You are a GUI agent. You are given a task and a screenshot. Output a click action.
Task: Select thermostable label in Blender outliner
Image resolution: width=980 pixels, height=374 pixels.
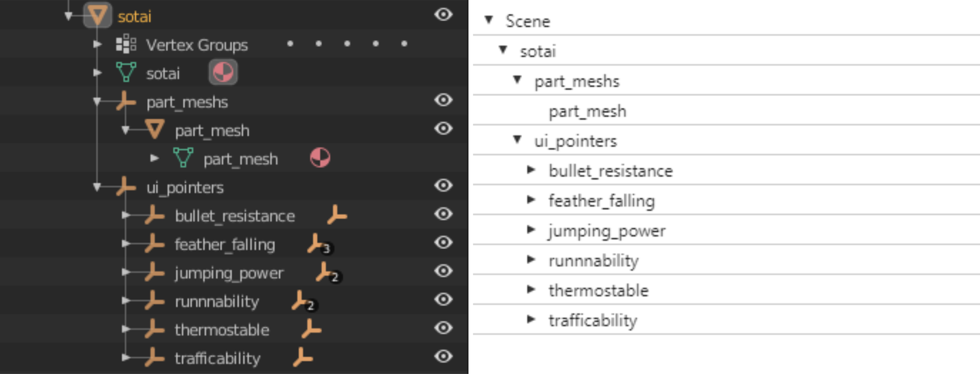click(x=222, y=330)
